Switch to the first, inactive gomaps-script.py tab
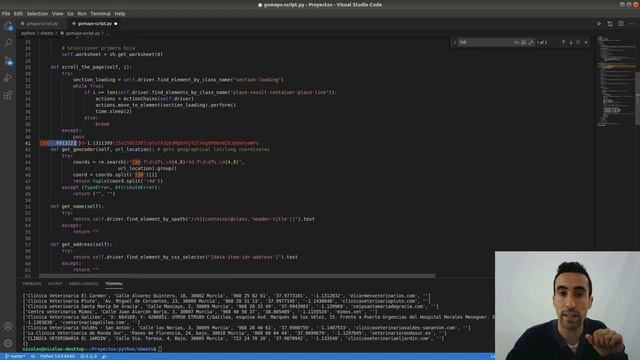The height and width of the screenshot is (360, 640). [x=42, y=24]
